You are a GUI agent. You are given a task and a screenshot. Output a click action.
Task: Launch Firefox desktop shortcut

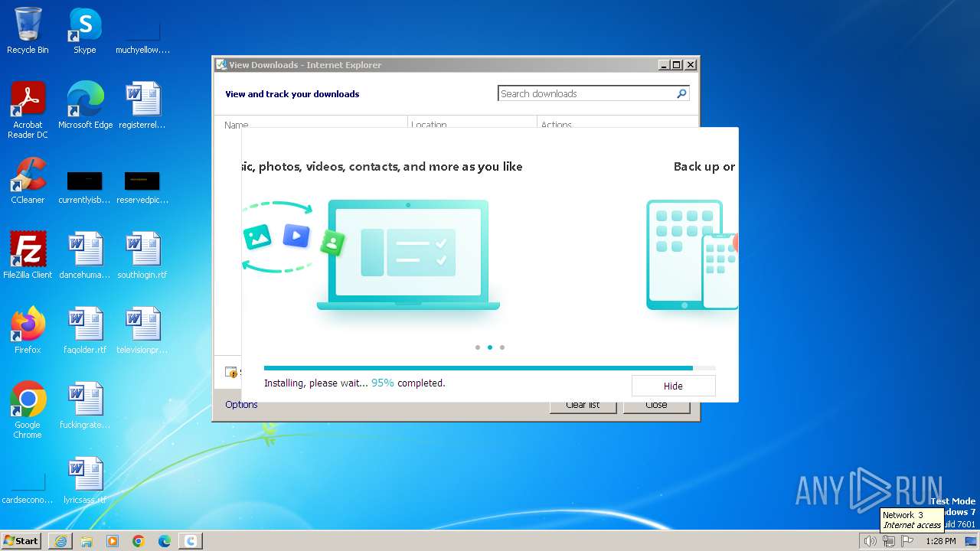pos(28,330)
